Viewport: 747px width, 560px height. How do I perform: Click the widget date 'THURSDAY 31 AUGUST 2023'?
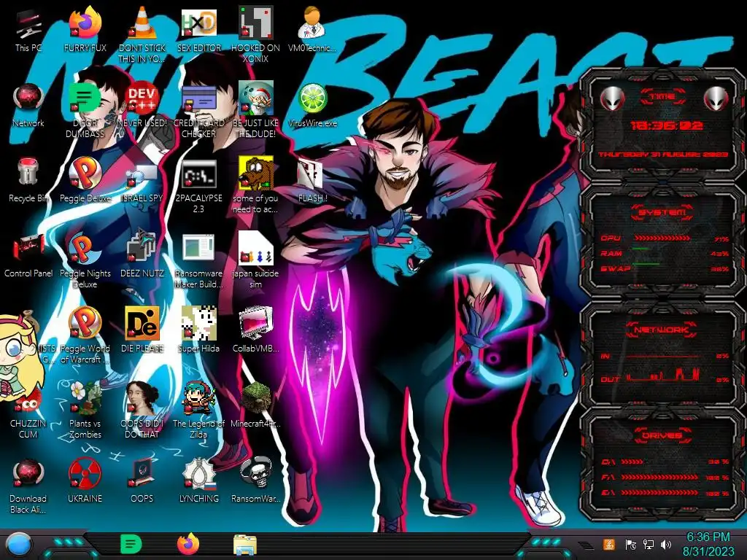[x=663, y=155]
